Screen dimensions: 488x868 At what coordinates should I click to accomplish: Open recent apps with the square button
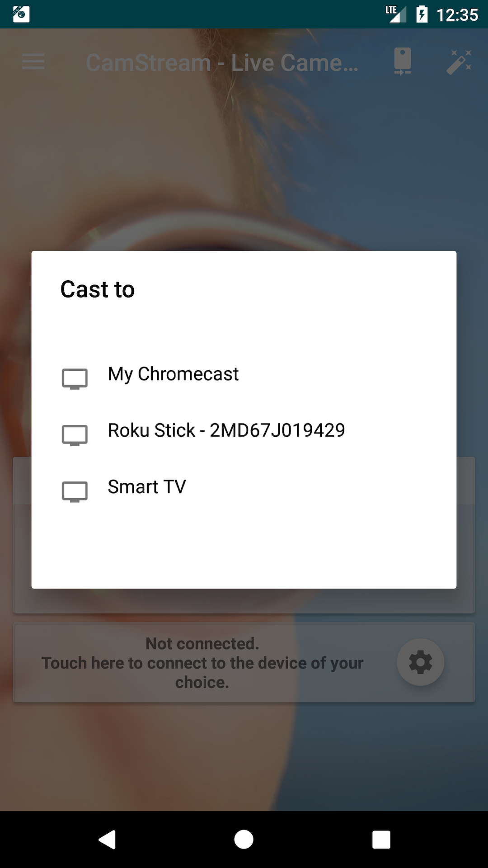coord(382,839)
